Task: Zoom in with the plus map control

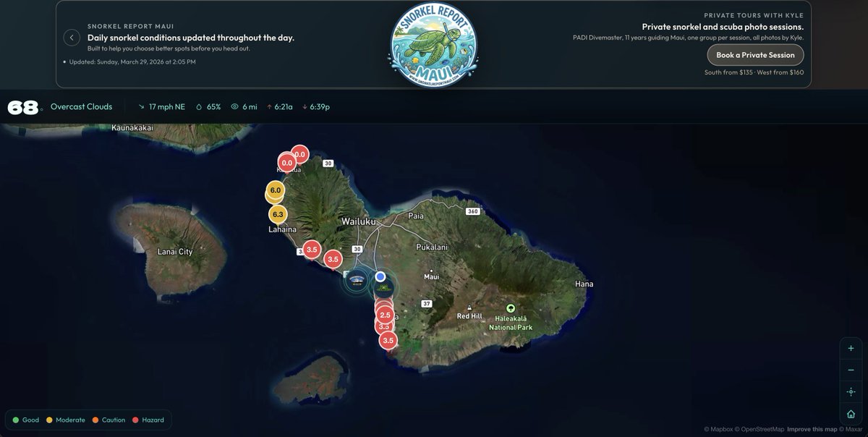Action: click(x=851, y=348)
